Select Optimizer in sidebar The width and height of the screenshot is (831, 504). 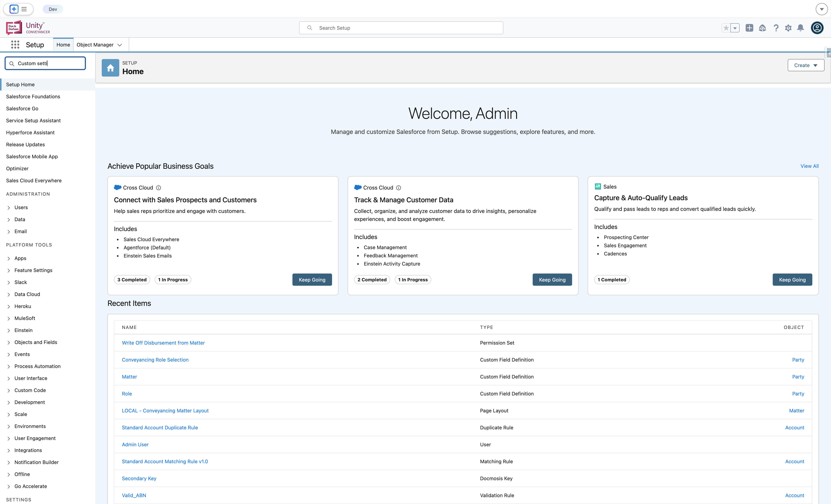click(17, 168)
